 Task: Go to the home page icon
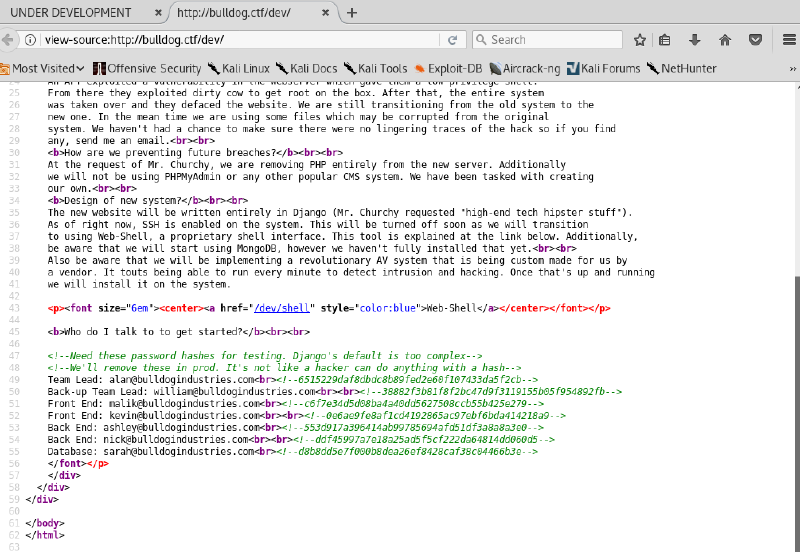pyautogui.click(x=725, y=40)
